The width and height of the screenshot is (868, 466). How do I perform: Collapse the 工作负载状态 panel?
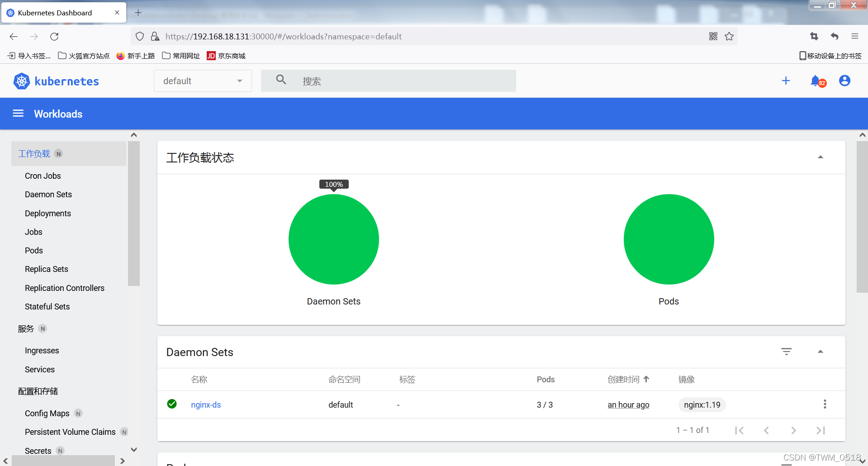(x=821, y=157)
